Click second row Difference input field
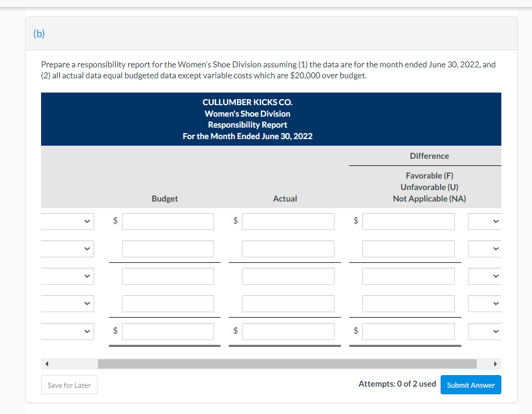 tap(408, 249)
